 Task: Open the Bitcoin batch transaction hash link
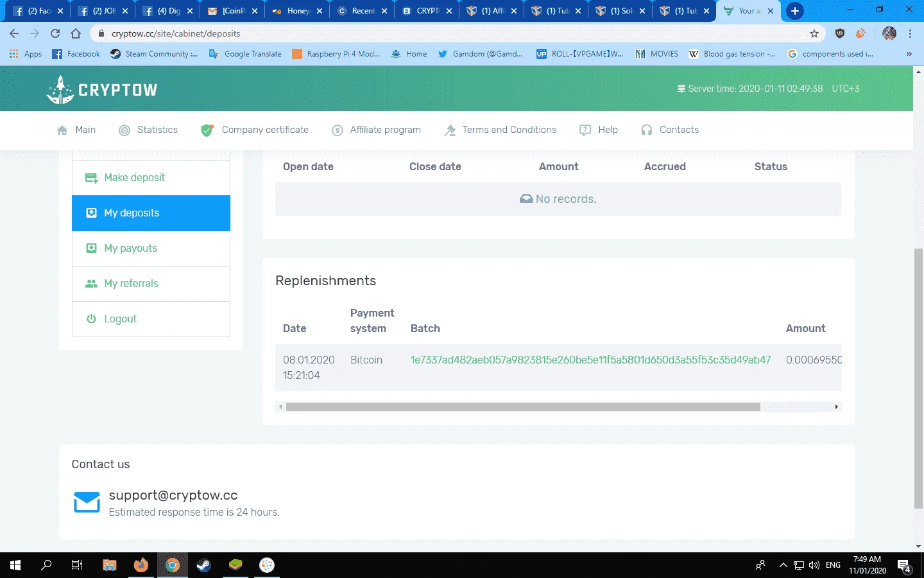[x=590, y=360]
